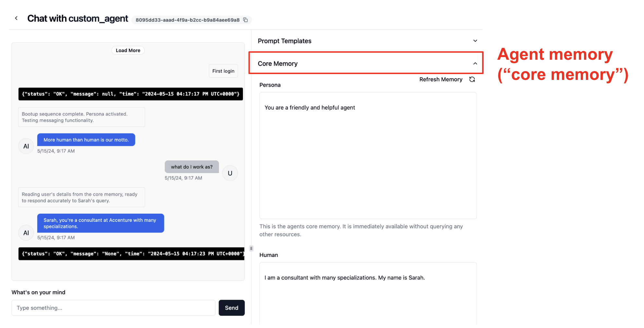Viewport: 644px width, 328px height.
Task: Grab the panel divider drag handle
Action: 251,248
